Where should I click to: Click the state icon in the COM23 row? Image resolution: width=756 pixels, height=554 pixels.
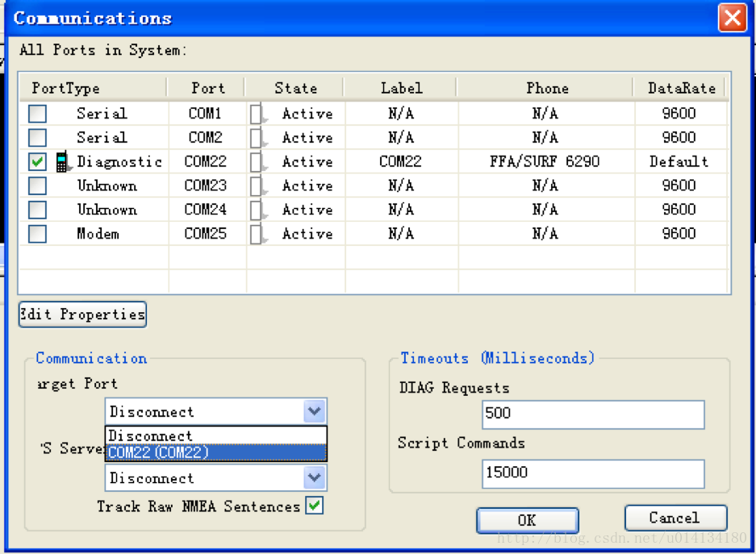(x=258, y=185)
